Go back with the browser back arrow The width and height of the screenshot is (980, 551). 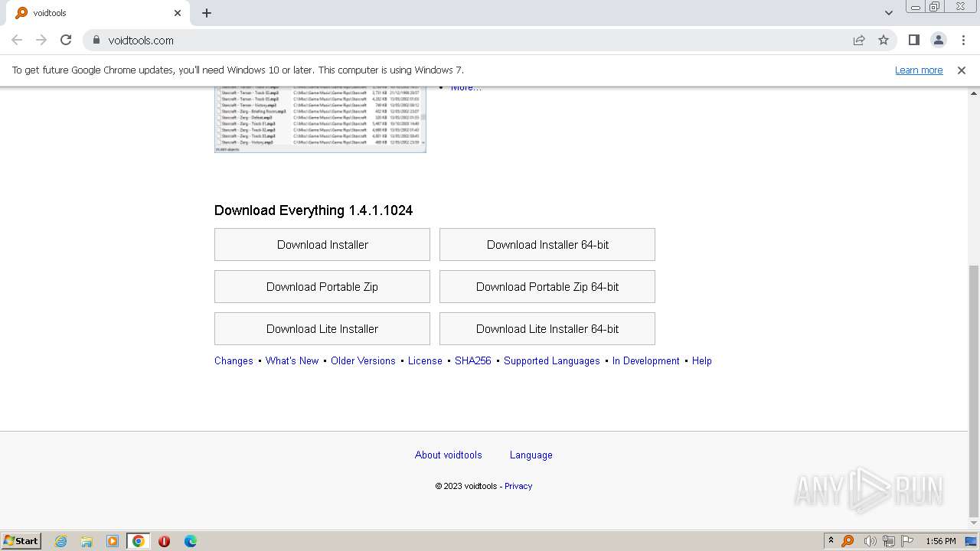(x=17, y=40)
